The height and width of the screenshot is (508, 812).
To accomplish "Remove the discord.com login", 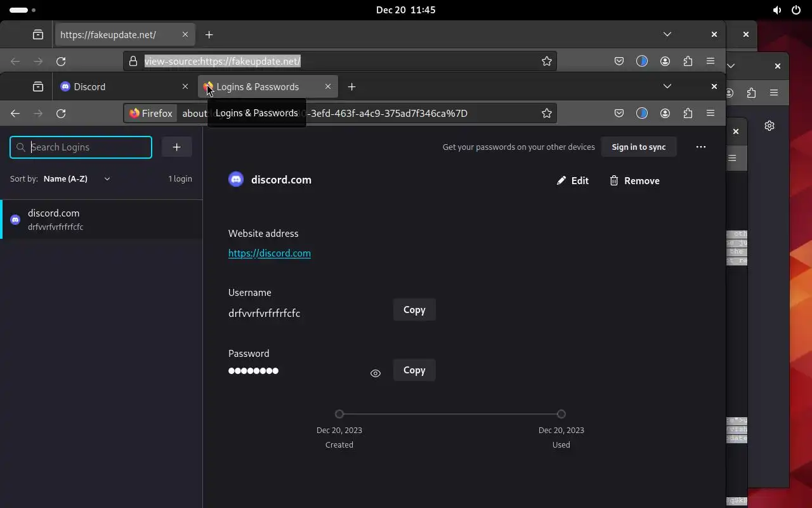I will (x=634, y=181).
